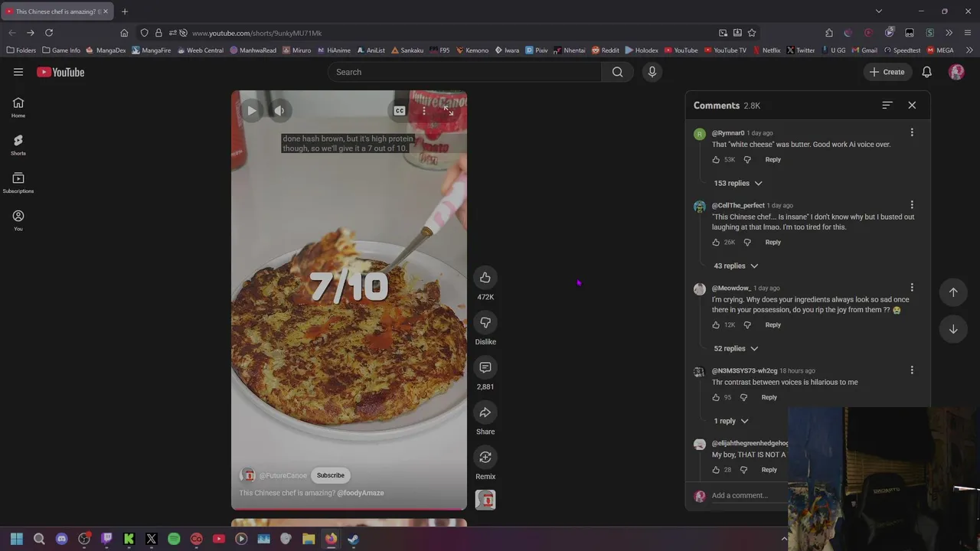The width and height of the screenshot is (980, 551).
Task: Expand 1 reply under @N3M3SYS73
Action: tap(731, 421)
